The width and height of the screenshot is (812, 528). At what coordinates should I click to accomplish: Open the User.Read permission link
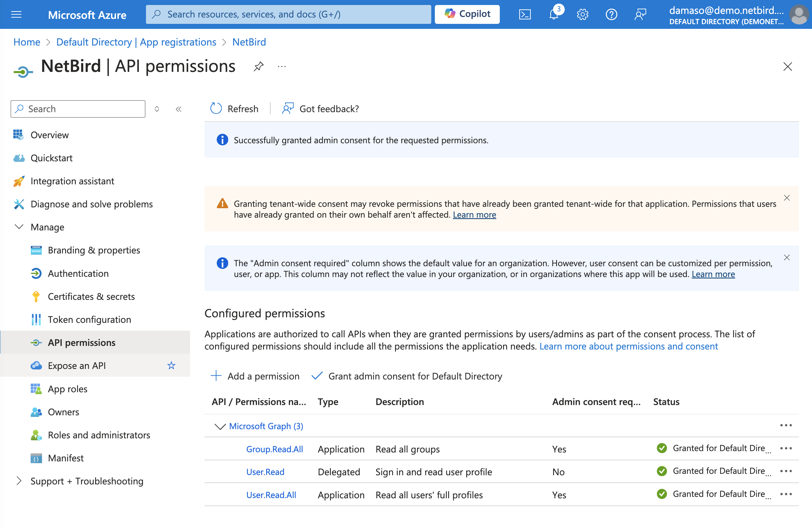(265, 472)
